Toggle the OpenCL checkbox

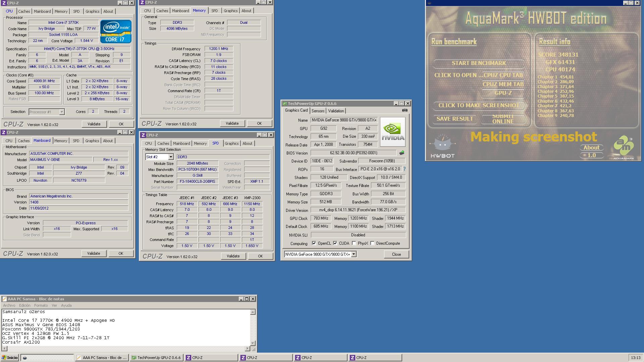[314, 243]
